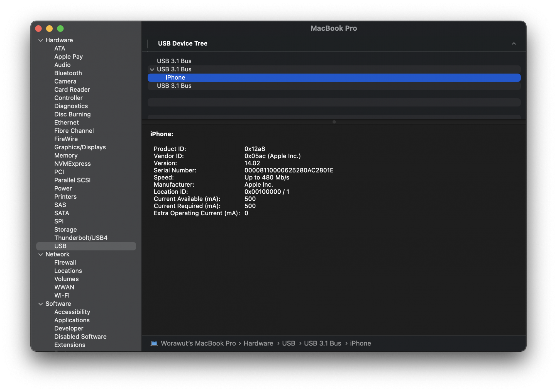Select Thunderbolt/USB4 in sidebar
The image size is (557, 392).
tap(81, 238)
